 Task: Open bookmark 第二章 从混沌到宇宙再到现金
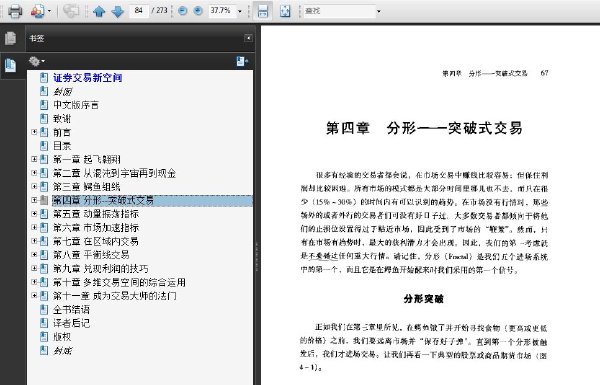coord(114,173)
